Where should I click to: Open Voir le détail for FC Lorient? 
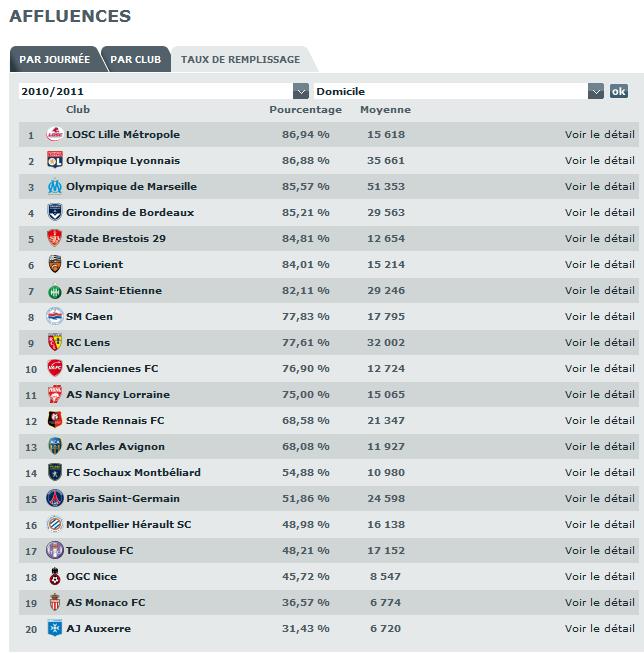(599, 265)
